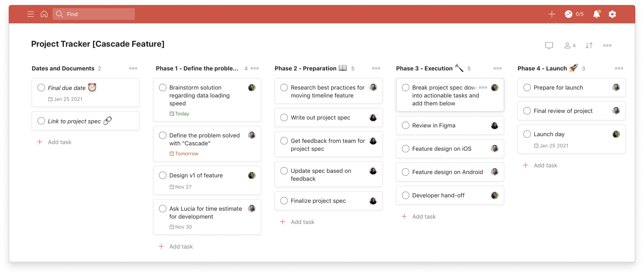View the 4 project collaborators
The image size is (644, 275).
pyautogui.click(x=569, y=45)
